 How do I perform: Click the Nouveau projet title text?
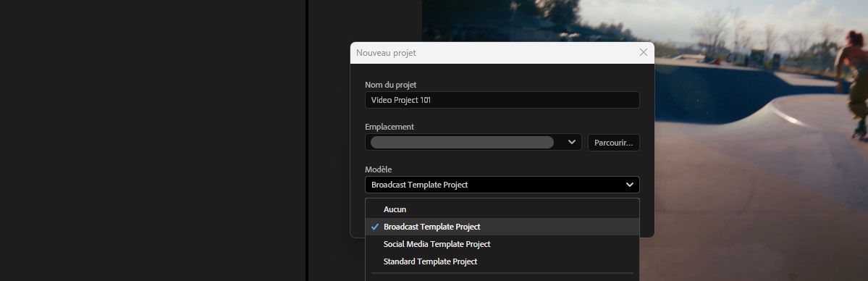(386, 53)
